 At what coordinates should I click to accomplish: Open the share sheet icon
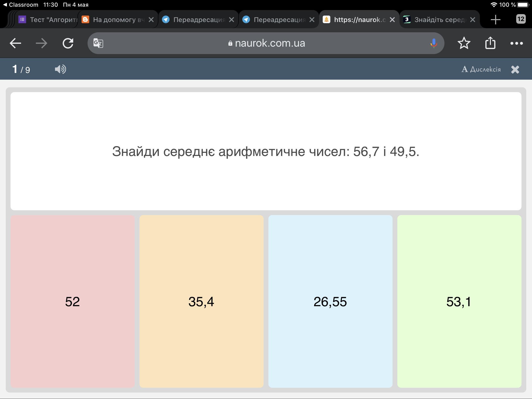pyautogui.click(x=490, y=43)
